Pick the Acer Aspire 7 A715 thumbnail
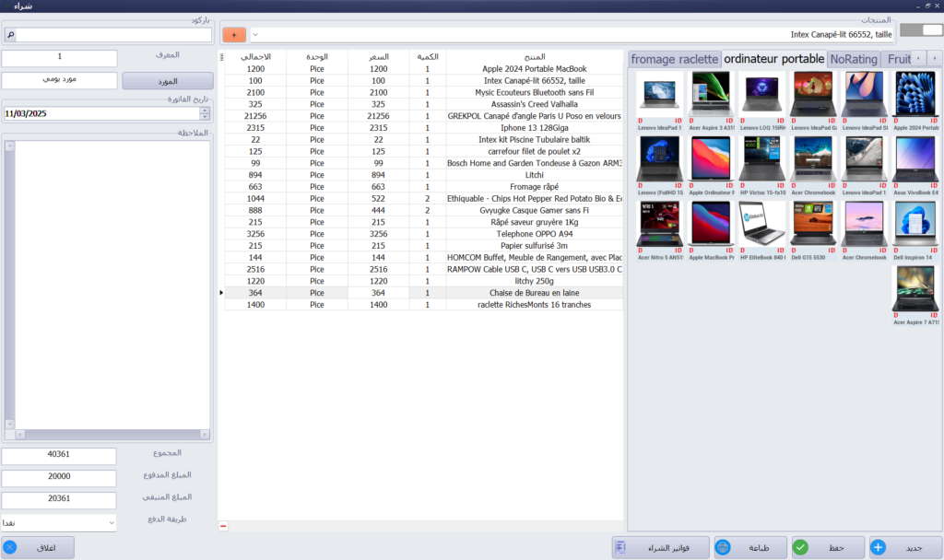The height and width of the screenshot is (560, 944). point(915,296)
